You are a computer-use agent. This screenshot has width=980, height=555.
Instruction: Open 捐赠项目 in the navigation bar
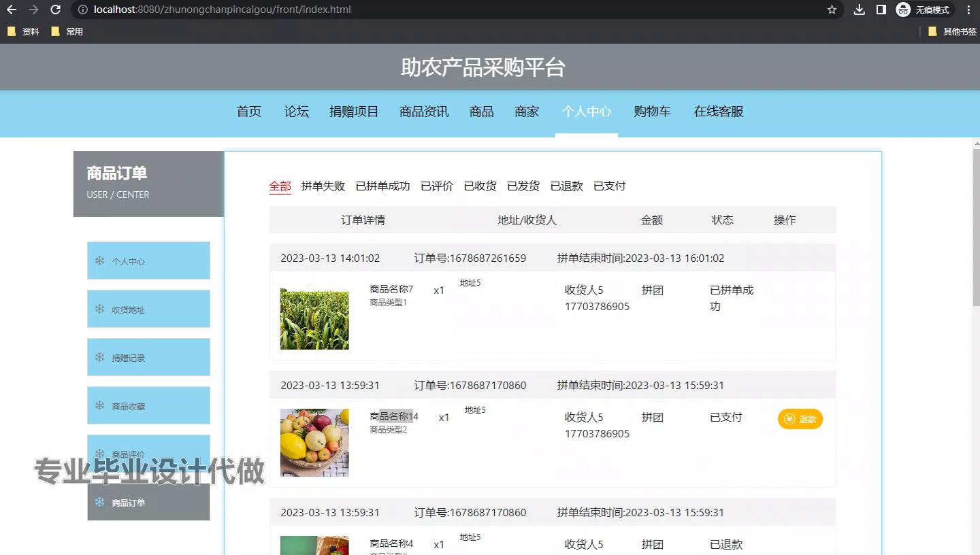tap(354, 112)
